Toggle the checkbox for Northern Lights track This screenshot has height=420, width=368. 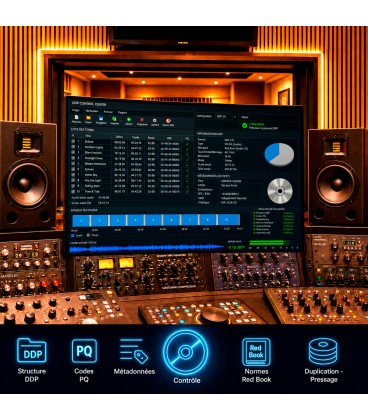[x=73, y=147]
